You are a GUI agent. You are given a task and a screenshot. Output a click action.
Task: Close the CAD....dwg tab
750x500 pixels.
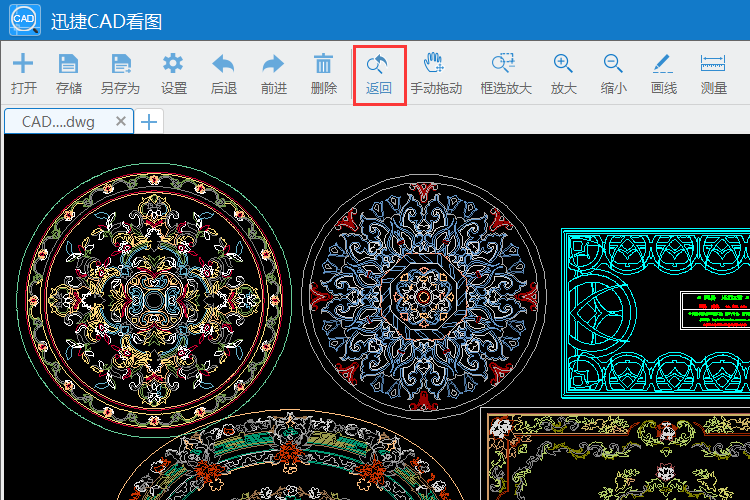[121, 121]
